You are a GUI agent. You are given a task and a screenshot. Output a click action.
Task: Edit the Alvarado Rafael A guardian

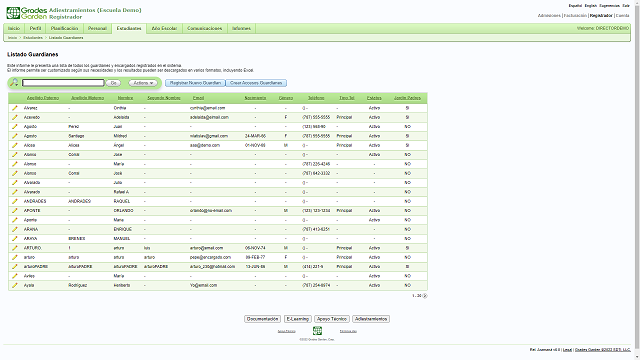[15, 192]
